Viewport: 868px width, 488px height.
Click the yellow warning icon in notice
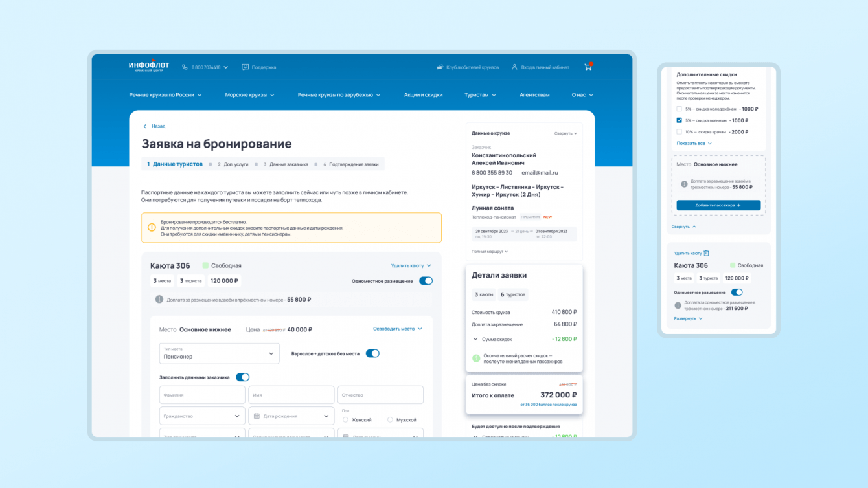pyautogui.click(x=152, y=228)
